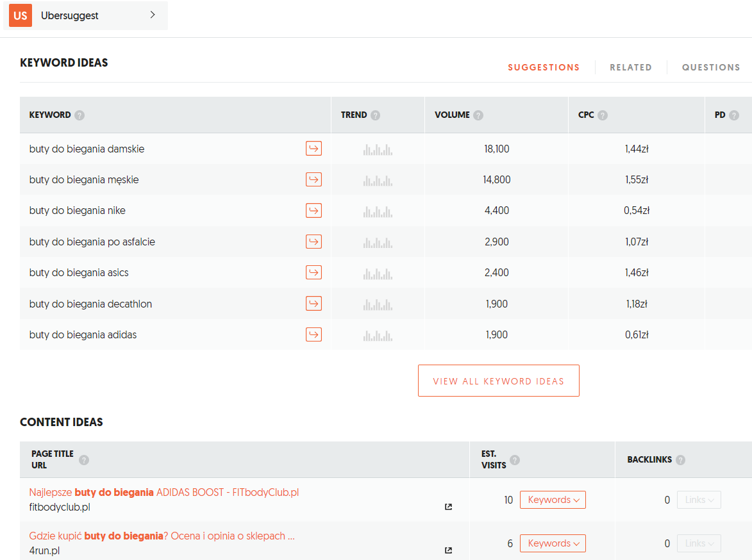This screenshot has width=752, height=560.
Task: View trend chart for buty do biegania damskie
Action: (x=378, y=149)
